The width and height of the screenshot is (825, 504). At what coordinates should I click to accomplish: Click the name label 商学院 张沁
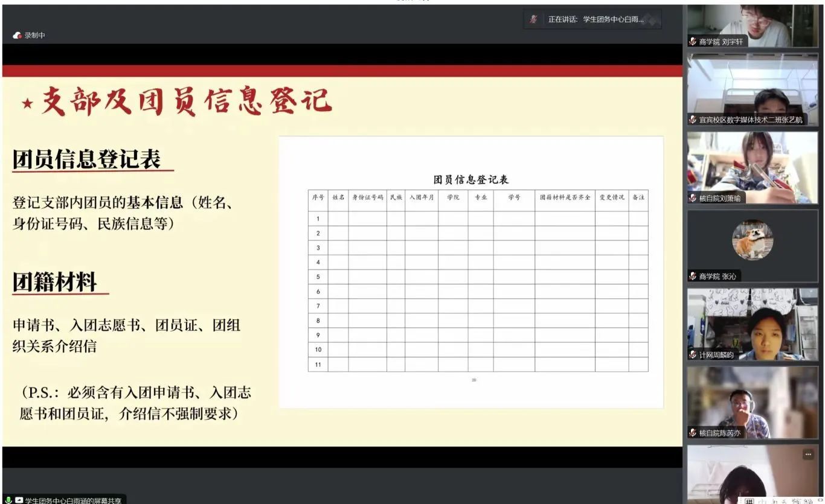coord(717,276)
